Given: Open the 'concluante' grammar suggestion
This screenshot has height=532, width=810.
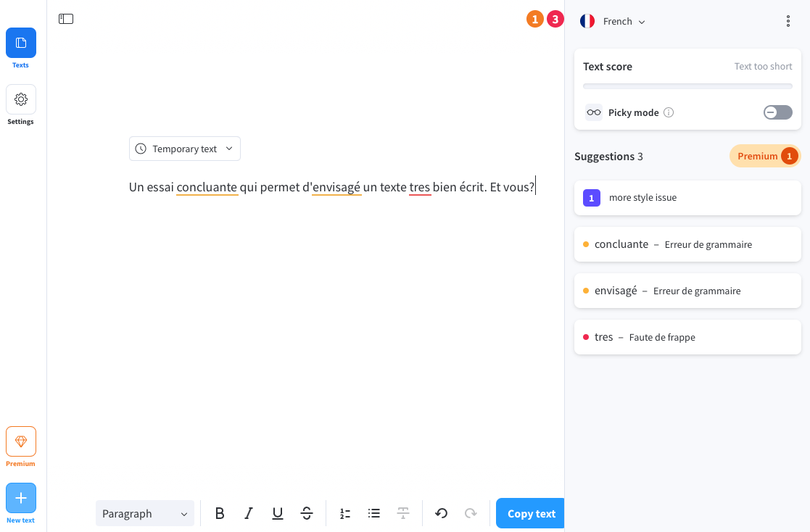Looking at the screenshot, I should (687, 244).
